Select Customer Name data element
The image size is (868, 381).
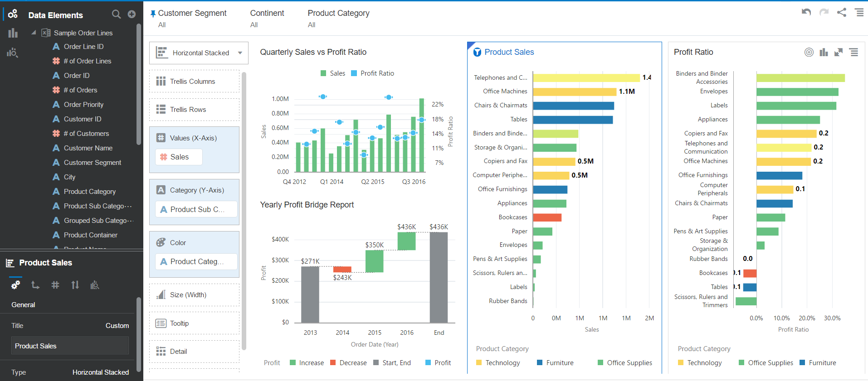coord(88,148)
